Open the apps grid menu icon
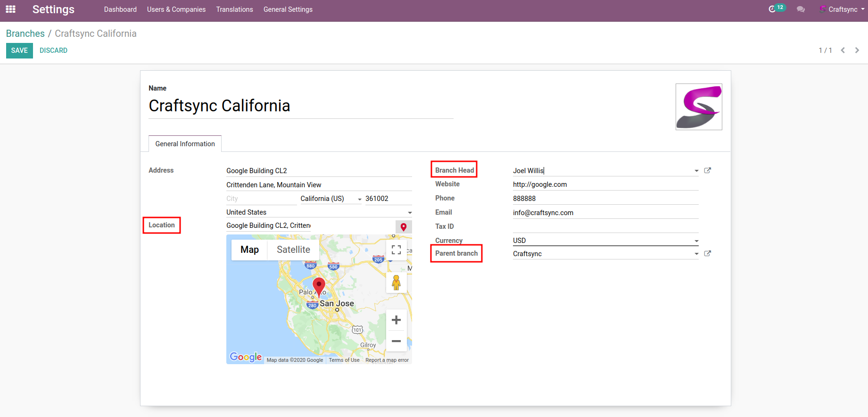This screenshot has width=868, height=417. (x=10, y=9)
